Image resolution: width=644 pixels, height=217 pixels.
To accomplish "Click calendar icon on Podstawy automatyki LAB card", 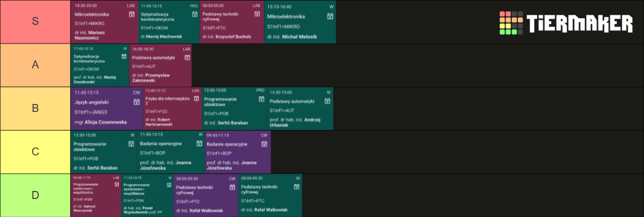I will [187, 57].
